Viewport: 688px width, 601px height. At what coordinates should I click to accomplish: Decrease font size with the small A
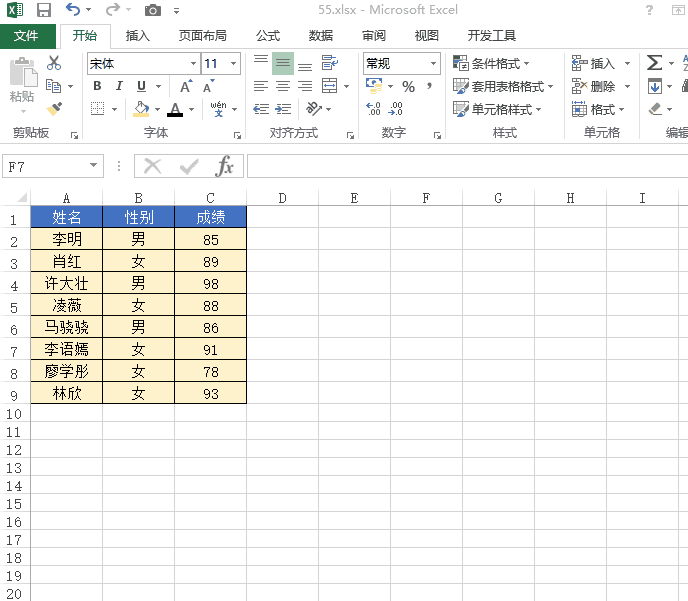click(x=208, y=86)
